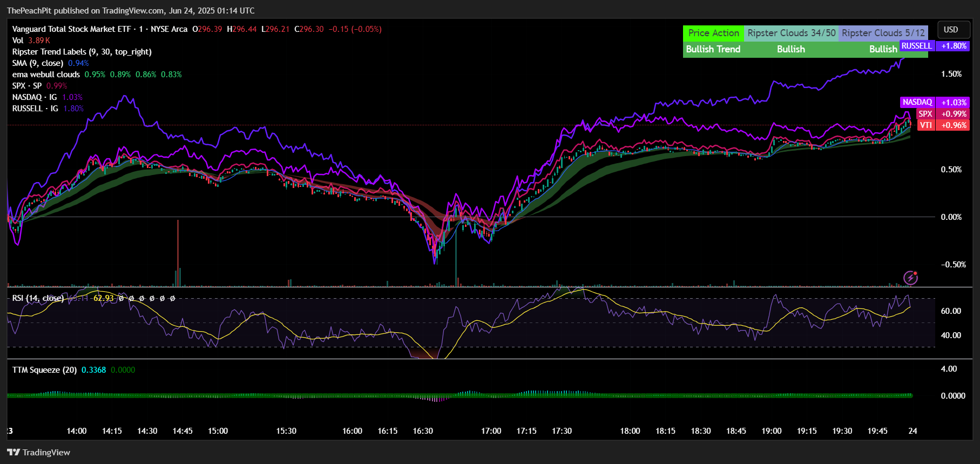Screen dimensions: 980x464
Task: Click the 0.50% price axis label
Action: (951, 170)
